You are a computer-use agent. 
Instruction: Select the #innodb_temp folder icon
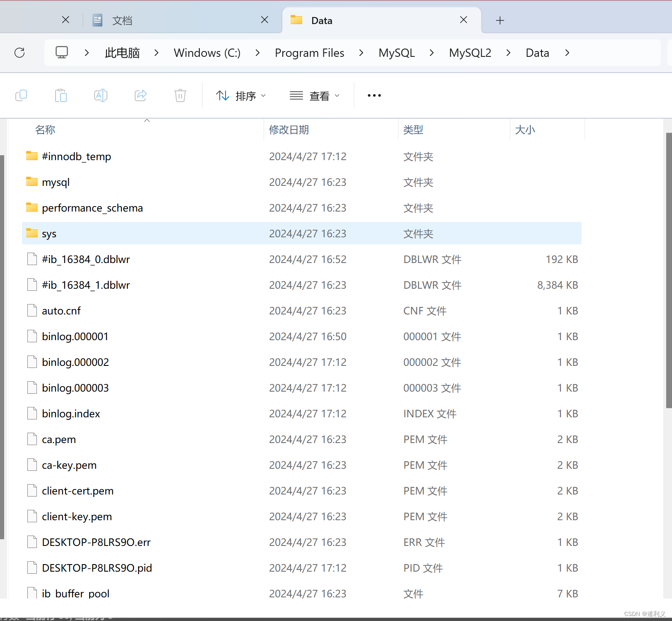(32, 156)
